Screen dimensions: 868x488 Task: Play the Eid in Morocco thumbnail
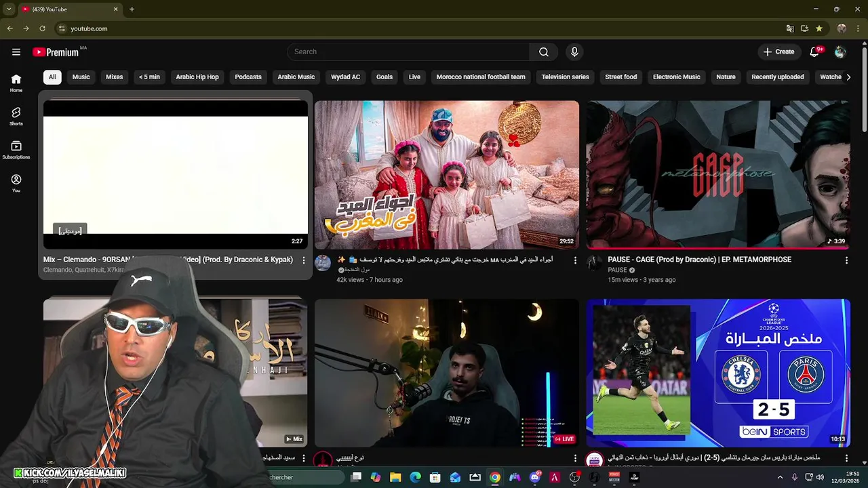447,175
